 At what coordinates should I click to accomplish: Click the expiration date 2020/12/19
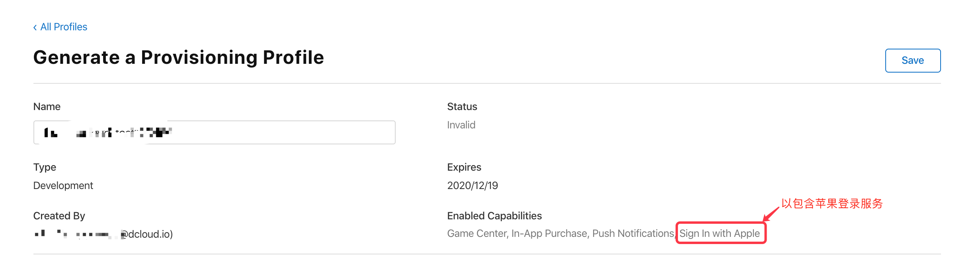pos(472,185)
